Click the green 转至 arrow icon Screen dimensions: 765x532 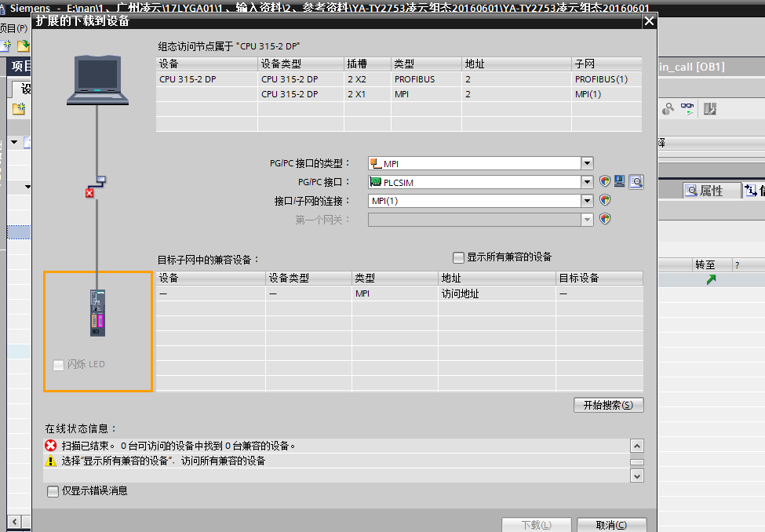coord(711,279)
